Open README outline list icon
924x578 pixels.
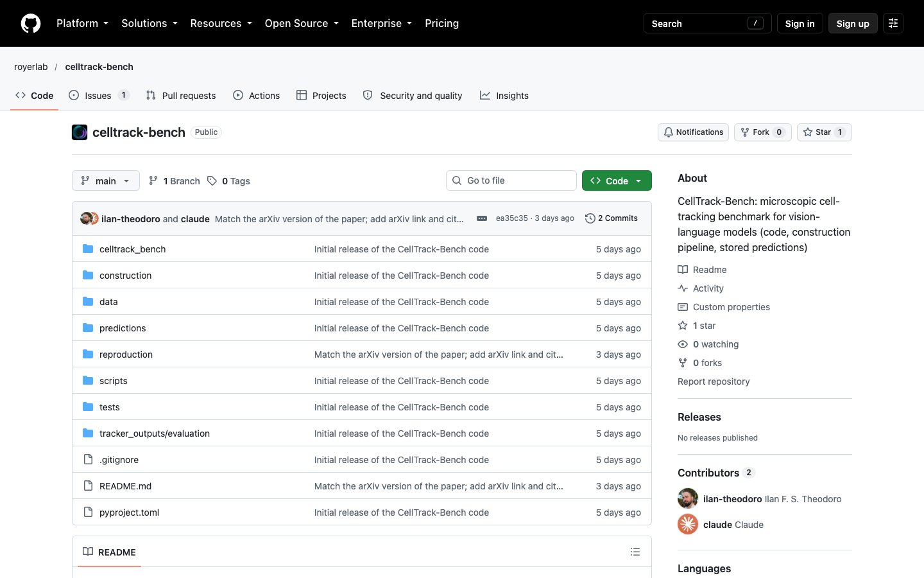coord(635,552)
